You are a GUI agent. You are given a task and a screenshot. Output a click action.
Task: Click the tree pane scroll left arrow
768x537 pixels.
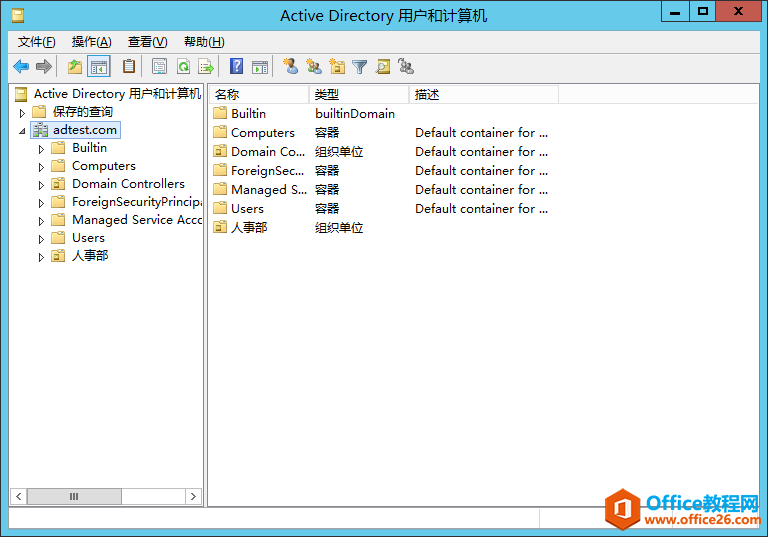(18, 496)
